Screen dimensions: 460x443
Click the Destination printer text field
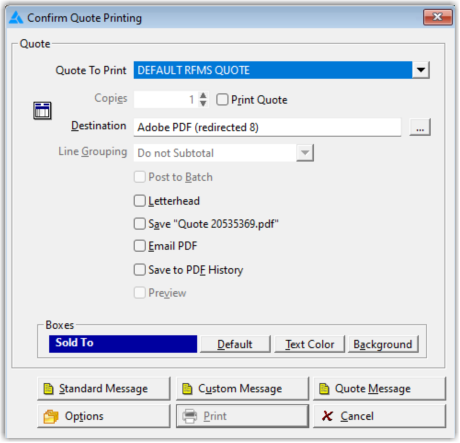267,127
